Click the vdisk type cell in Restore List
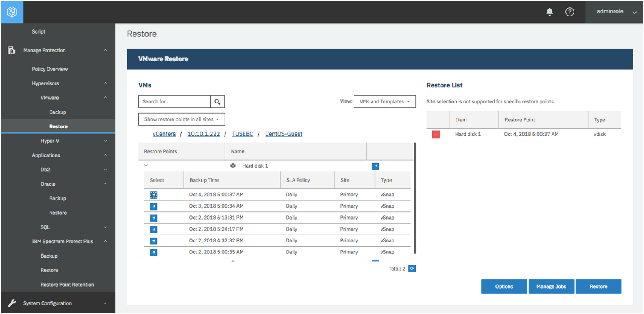644x314 pixels. coord(599,134)
